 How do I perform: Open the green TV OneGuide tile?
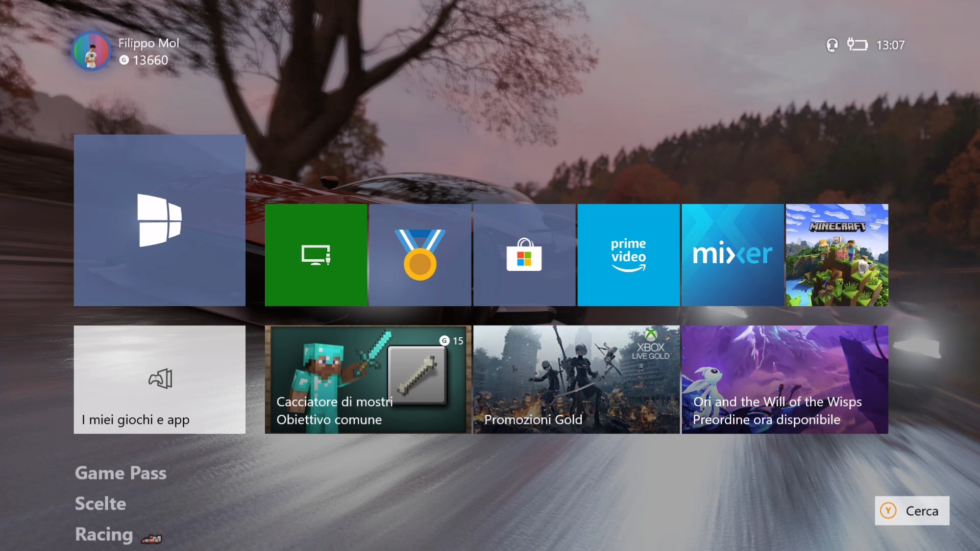[316, 255]
